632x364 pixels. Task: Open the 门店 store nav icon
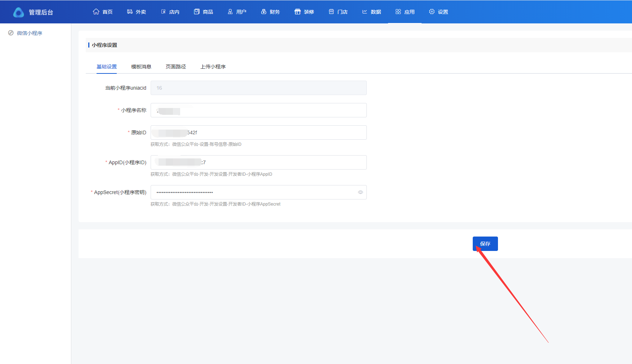[331, 12]
